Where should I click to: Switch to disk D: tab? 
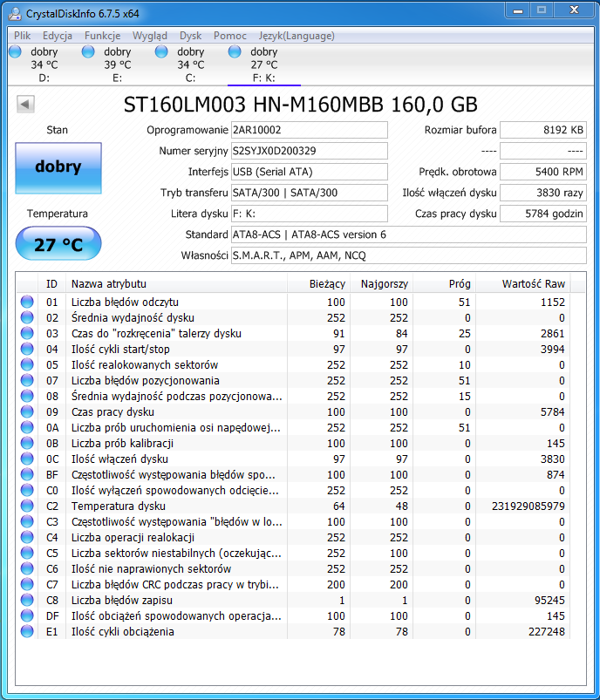coord(44,65)
